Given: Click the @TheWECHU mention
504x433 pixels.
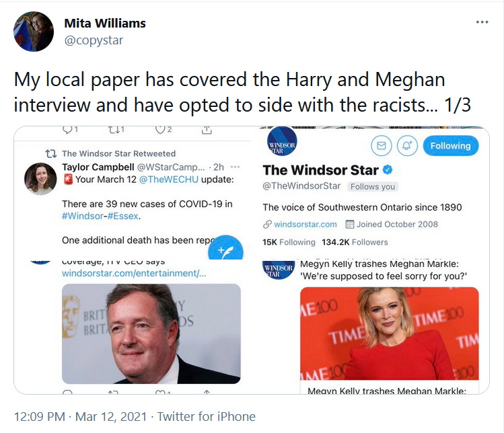Looking at the screenshot, I should 169,180.
